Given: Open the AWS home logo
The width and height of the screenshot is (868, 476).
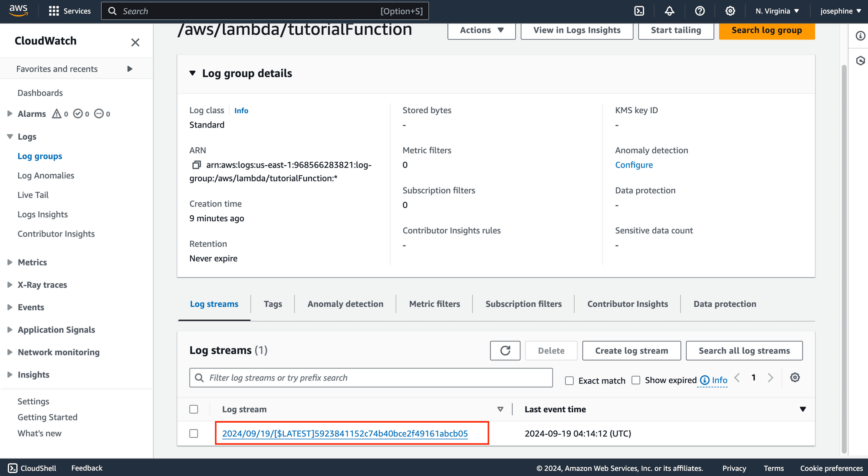Looking at the screenshot, I should click(18, 10).
